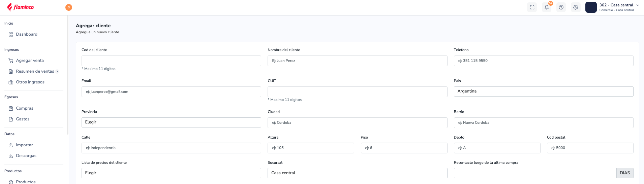The height and width of the screenshot is (184, 644).
Task: Click the Recontacto days input field
Action: (535, 173)
